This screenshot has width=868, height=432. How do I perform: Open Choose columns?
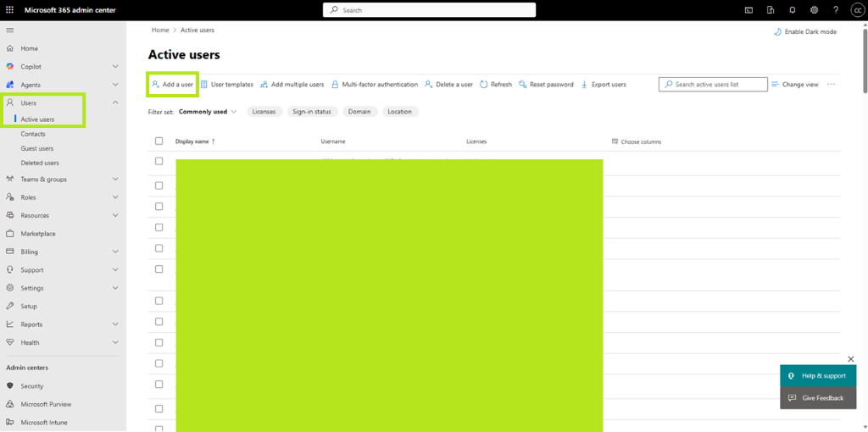click(x=637, y=141)
